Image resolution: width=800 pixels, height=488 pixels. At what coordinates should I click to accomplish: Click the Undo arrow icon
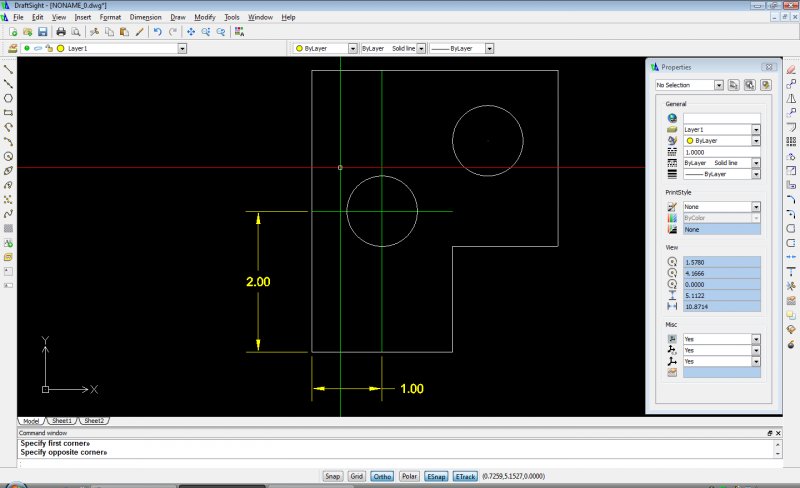158,32
